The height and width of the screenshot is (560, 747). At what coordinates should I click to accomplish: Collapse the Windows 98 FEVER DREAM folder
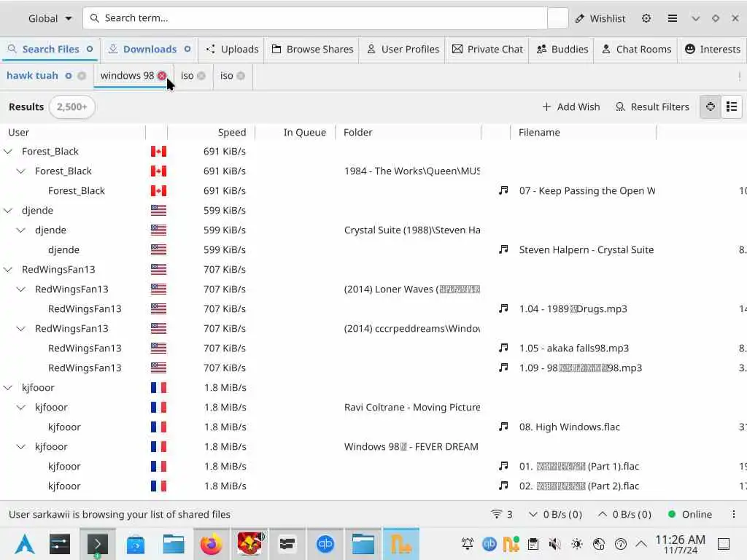(x=21, y=447)
